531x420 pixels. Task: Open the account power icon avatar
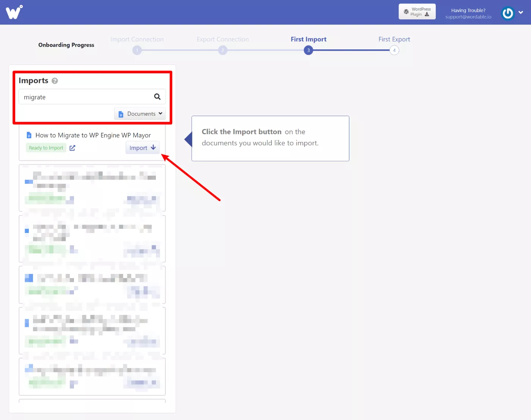tap(507, 13)
